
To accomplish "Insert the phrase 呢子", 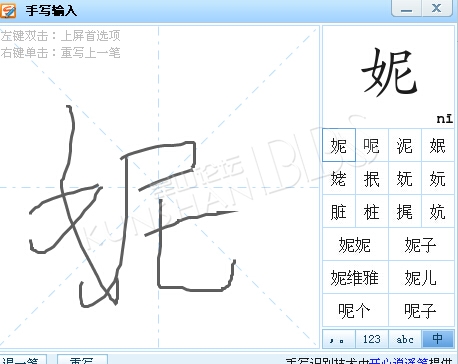I will 421,310.
